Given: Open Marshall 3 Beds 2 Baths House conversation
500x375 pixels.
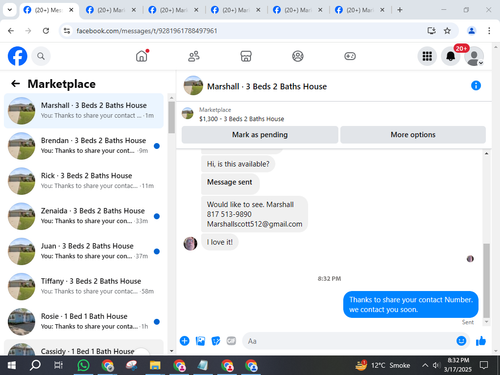Looking at the screenshot, I should tap(84, 111).
